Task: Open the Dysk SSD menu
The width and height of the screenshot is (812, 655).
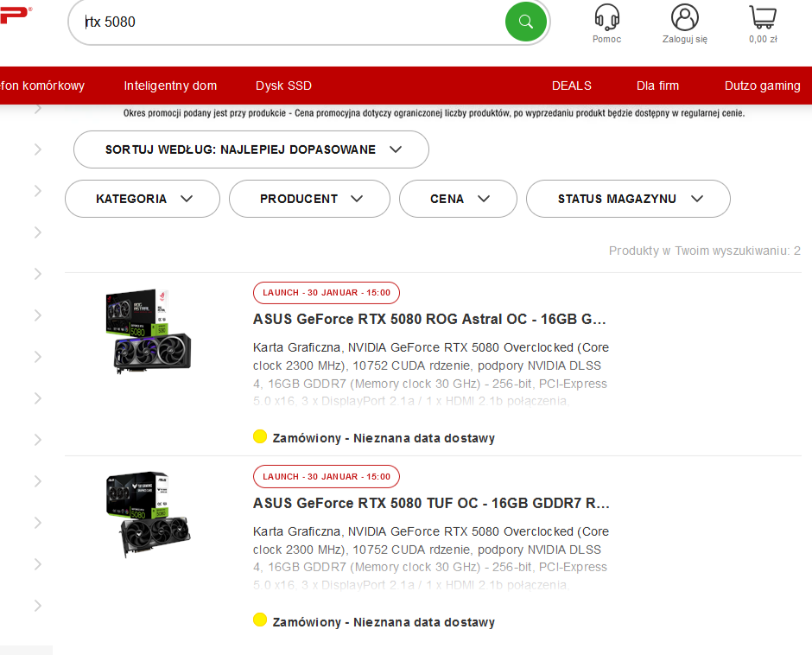Action: 284,86
